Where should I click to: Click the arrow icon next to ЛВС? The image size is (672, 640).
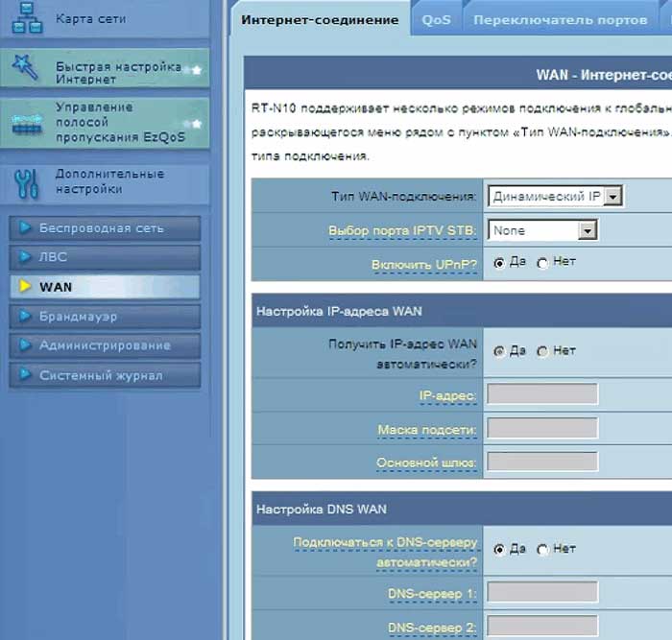25,256
